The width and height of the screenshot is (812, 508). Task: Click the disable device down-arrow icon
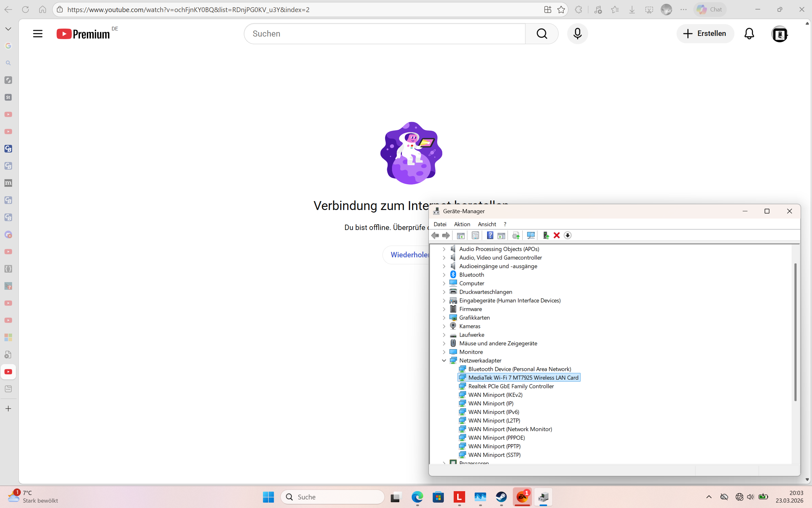[x=568, y=235]
